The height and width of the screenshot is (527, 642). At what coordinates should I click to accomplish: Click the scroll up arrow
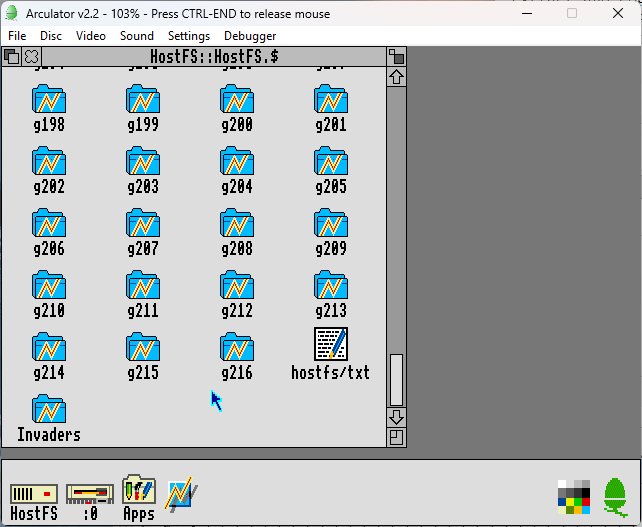click(x=396, y=77)
